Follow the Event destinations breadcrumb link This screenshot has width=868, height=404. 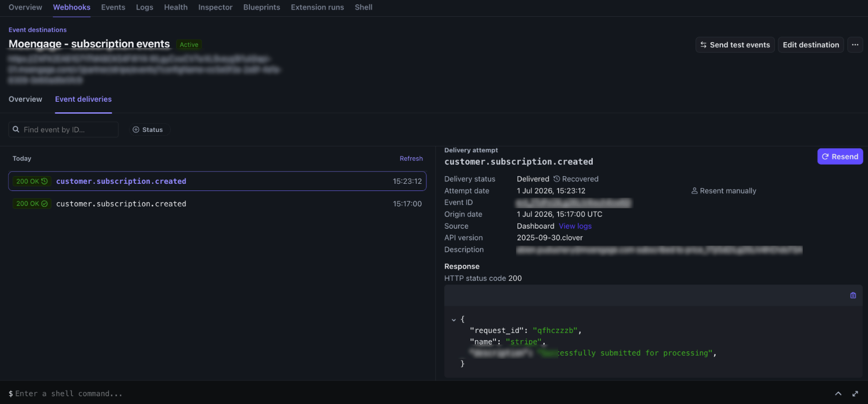pos(37,30)
